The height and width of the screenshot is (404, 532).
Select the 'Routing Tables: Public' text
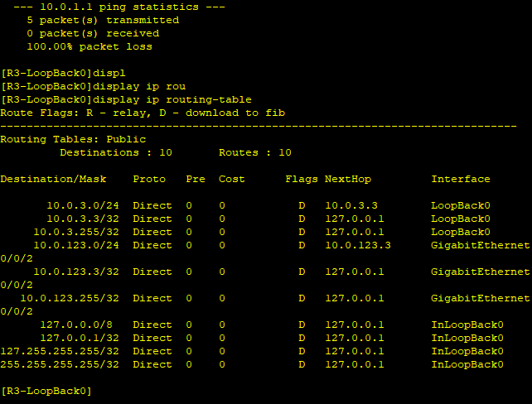point(73,139)
